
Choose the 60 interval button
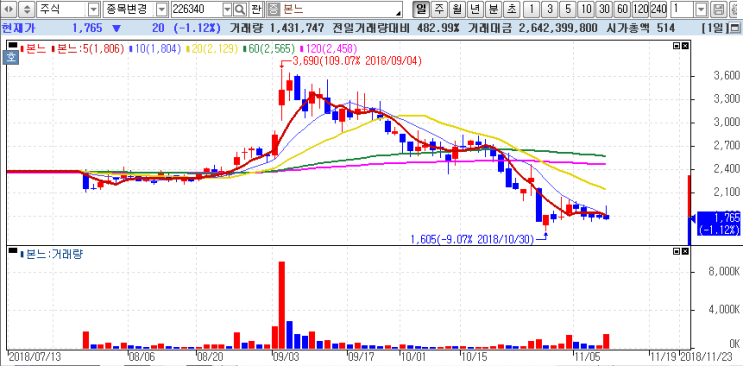(x=622, y=9)
